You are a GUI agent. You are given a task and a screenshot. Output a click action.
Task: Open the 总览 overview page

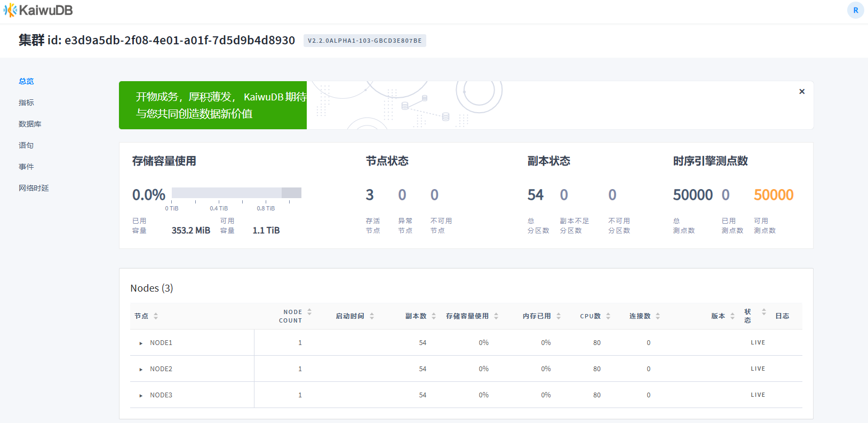tap(26, 81)
